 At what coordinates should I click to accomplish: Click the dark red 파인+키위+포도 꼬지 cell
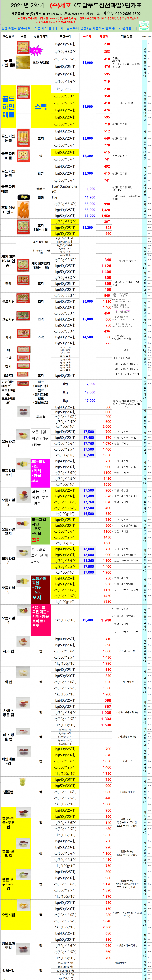coord(41,590)
